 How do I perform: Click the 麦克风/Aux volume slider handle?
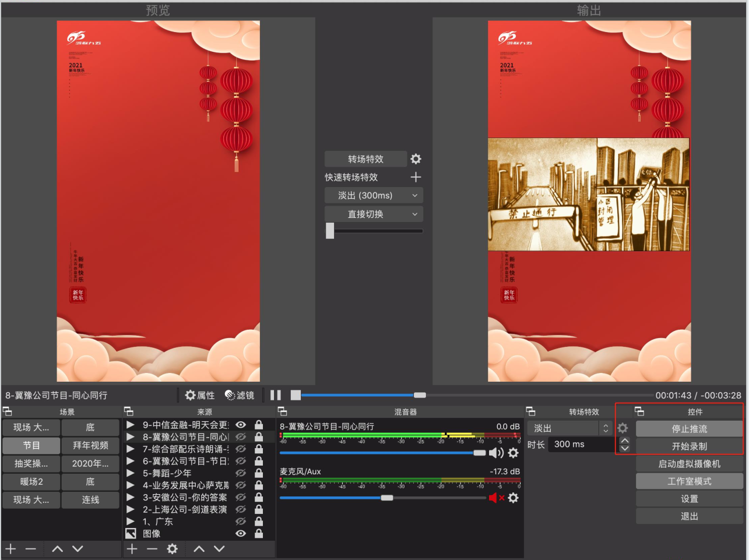coord(387,498)
